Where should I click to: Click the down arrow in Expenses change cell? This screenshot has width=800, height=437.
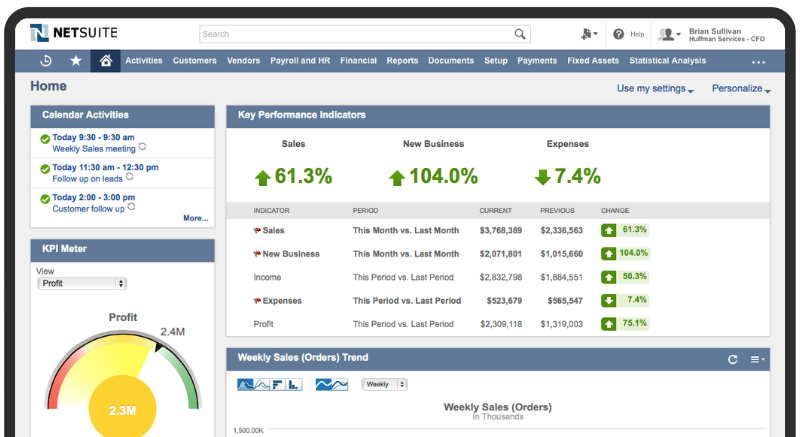pyautogui.click(x=608, y=300)
